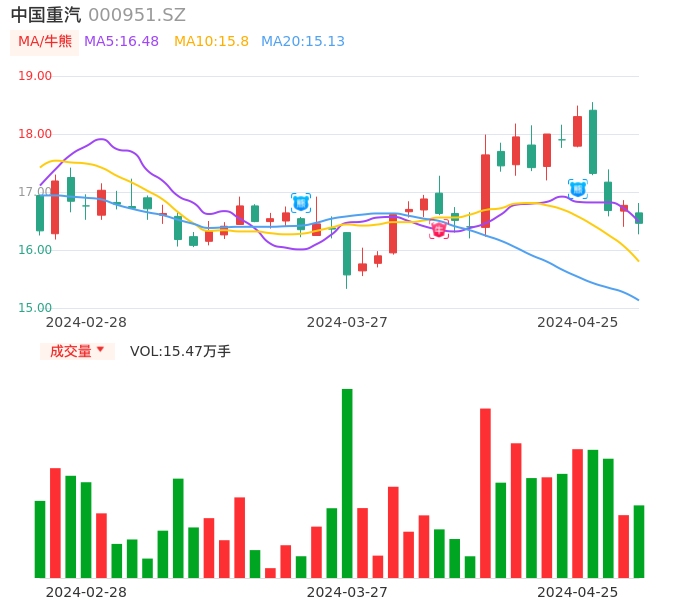686x606 pixels.
Task: Click the stock name 中国重汽
Action: [x=46, y=15]
